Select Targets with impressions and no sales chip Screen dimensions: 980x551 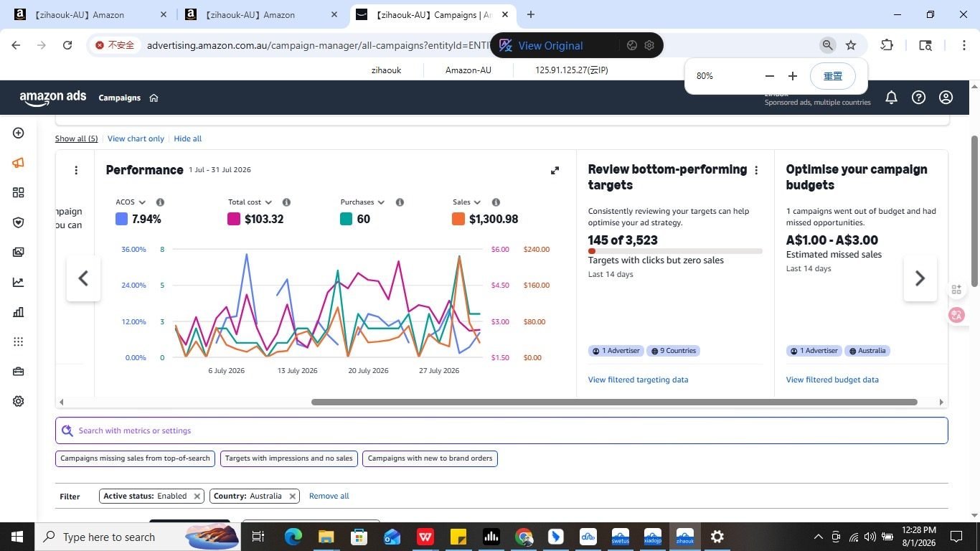(x=288, y=458)
